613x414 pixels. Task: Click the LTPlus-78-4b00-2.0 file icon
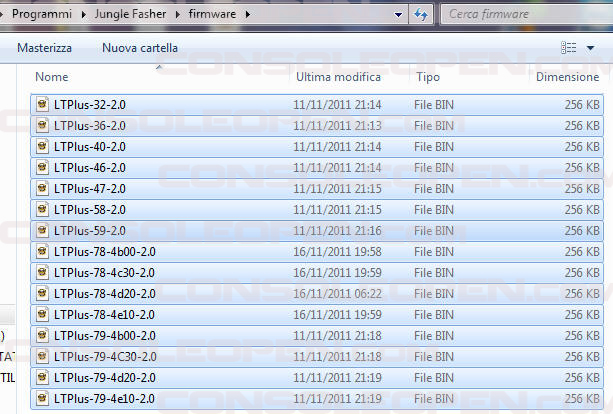(42, 251)
